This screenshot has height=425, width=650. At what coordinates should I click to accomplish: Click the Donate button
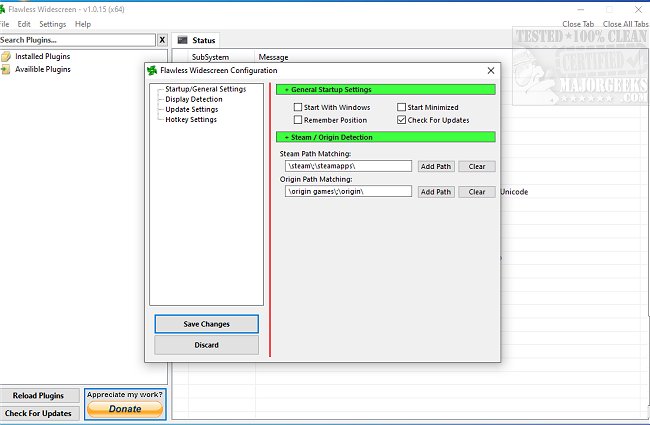[x=125, y=409]
